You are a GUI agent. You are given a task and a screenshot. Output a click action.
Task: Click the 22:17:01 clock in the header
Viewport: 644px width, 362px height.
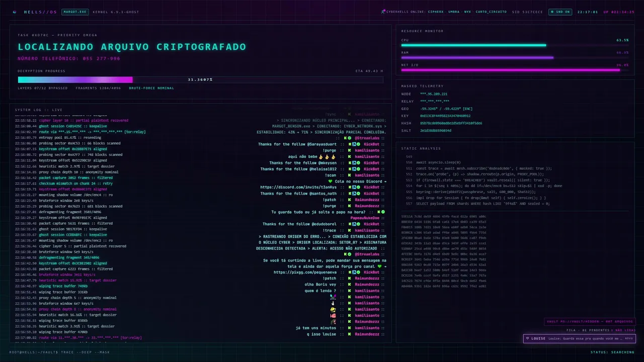588,12
